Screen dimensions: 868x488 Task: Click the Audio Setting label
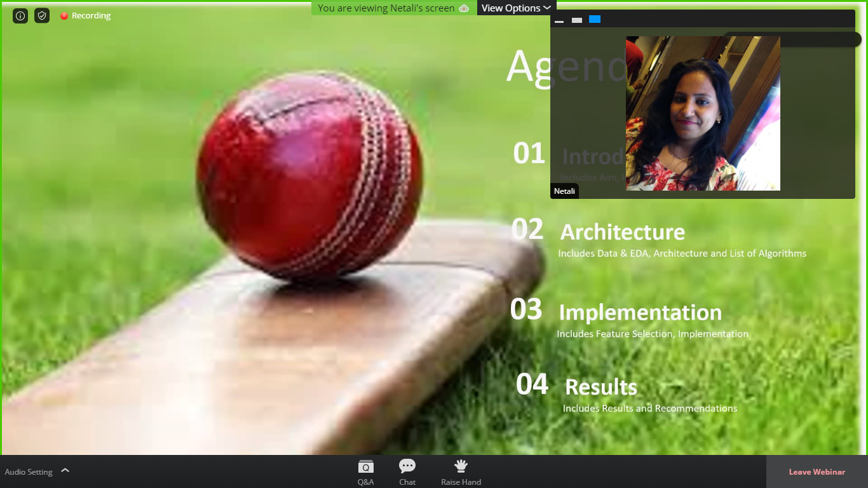point(29,472)
